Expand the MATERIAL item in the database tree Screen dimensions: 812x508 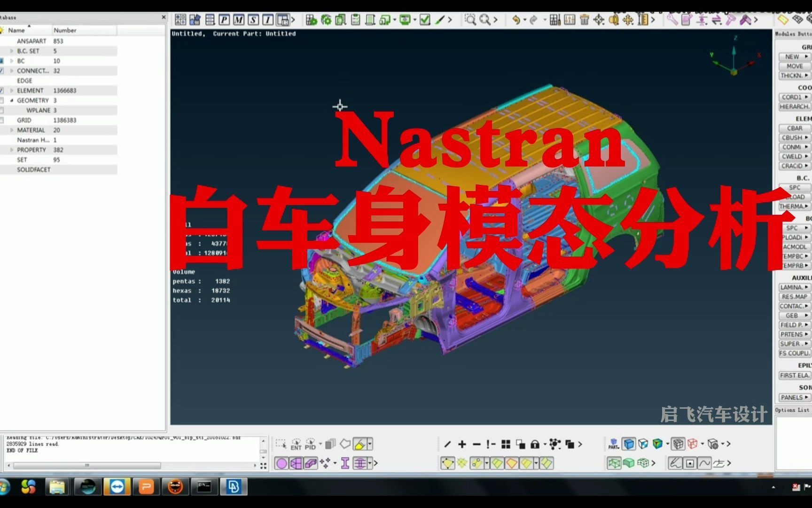12,130
